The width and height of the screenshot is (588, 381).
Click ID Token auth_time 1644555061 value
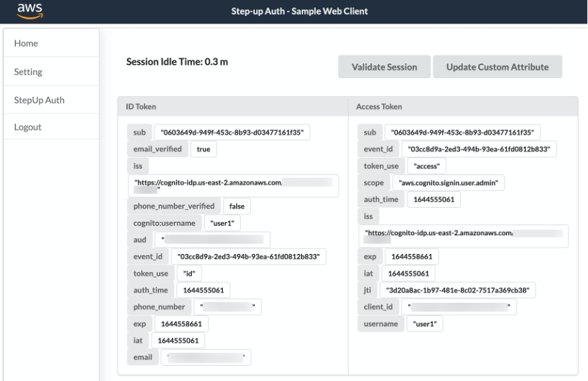pos(203,290)
